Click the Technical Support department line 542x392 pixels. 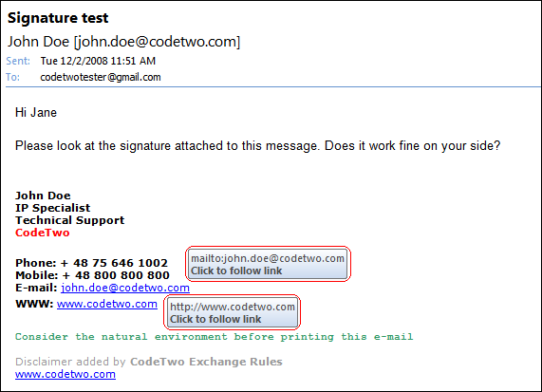[x=70, y=220]
